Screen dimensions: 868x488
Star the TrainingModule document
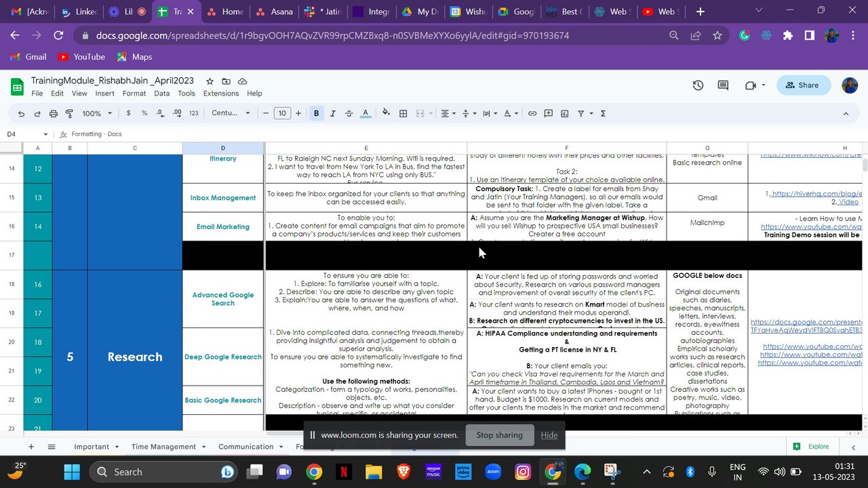210,81
